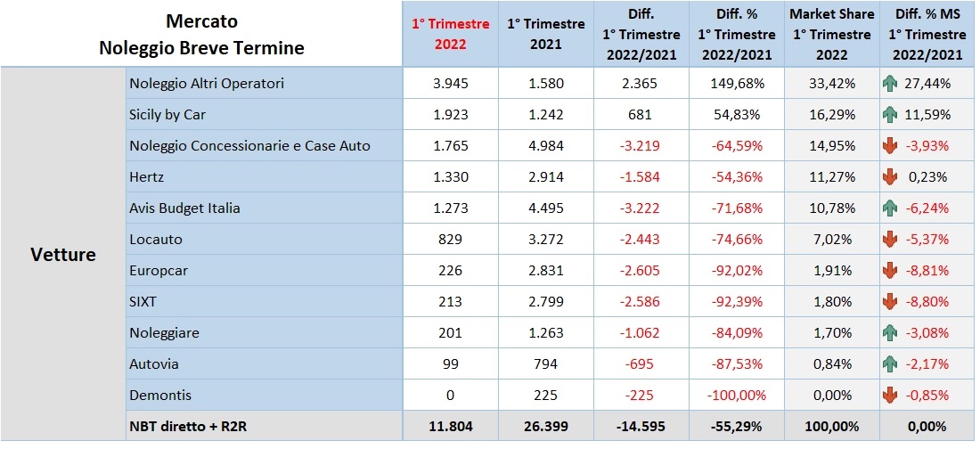Click red down arrow in Hertz row
Image resolution: width=980 pixels, height=449 pixels.
click(891, 177)
